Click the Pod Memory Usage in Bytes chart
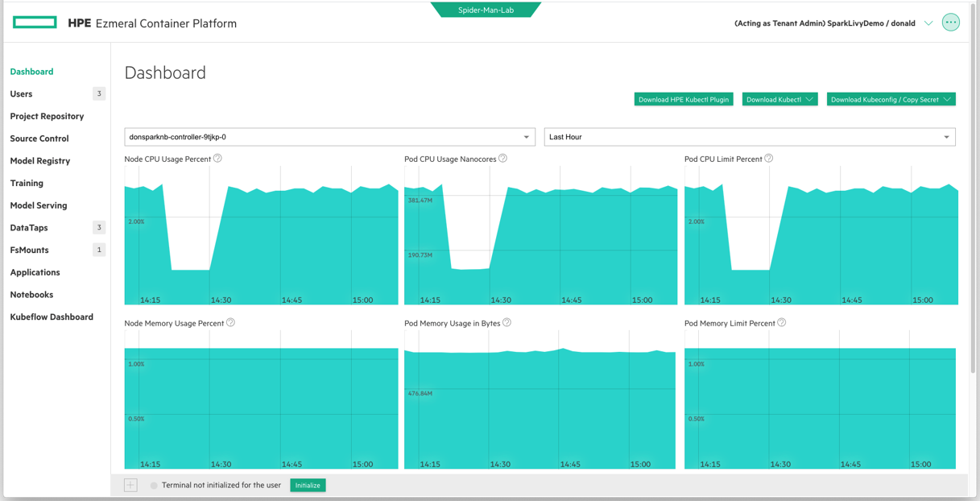This screenshot has width=980, height=501. [540, 400]
